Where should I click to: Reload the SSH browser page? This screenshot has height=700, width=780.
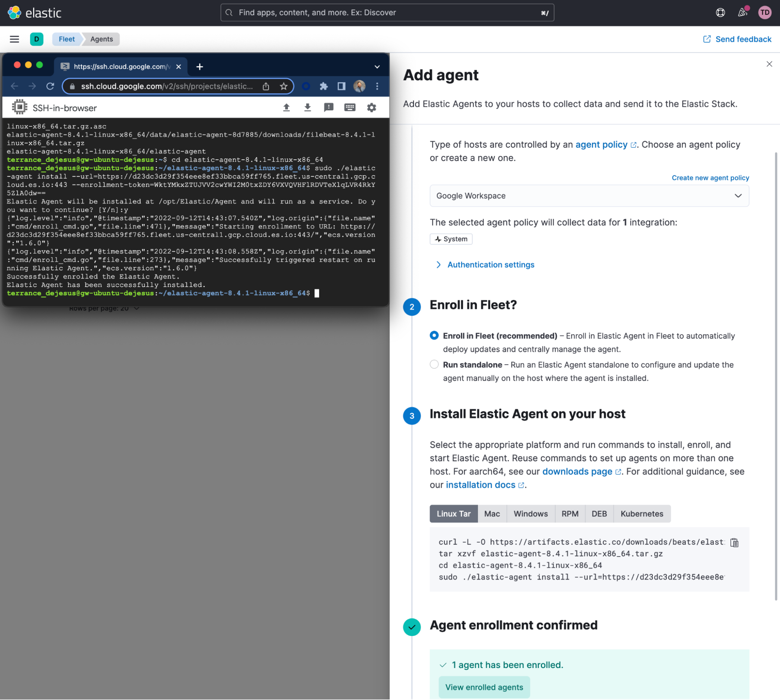click(50, 86)
